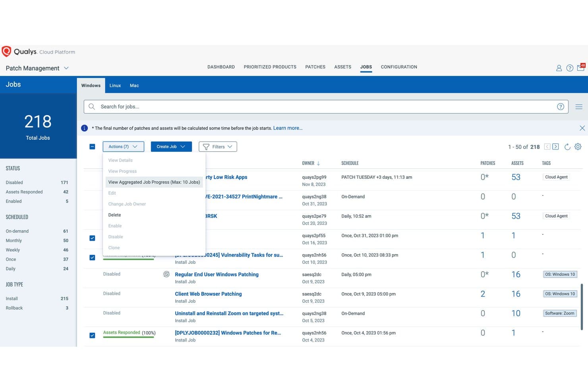Open table settings gear icon

[x=578, y=147]
